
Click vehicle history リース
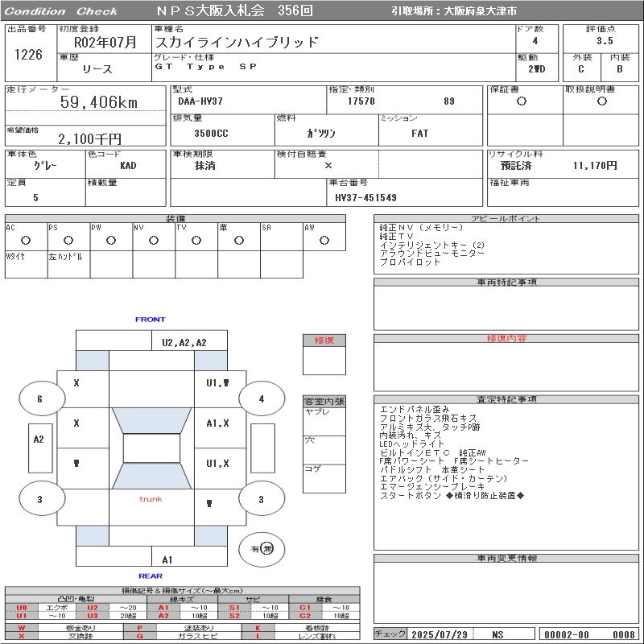point(97,69)
